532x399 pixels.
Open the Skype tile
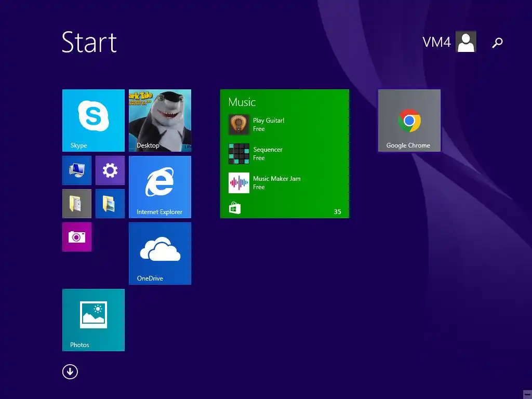(x=94, y=121)
